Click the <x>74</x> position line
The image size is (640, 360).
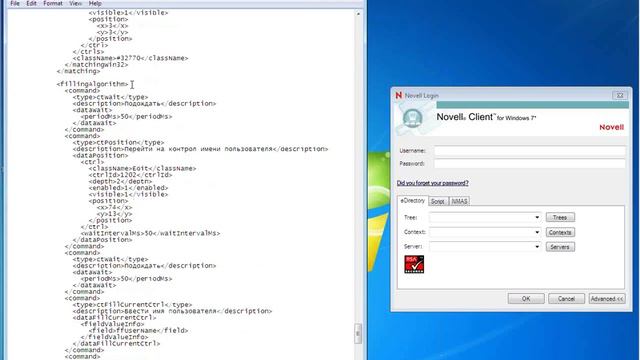(x=114, y=207)
